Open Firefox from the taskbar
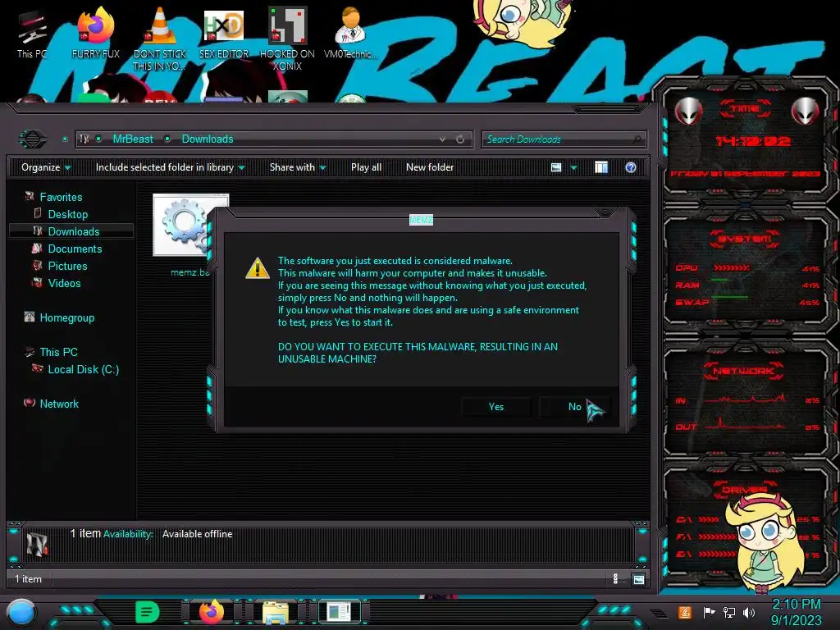840x630 pixels. [212, 612]
